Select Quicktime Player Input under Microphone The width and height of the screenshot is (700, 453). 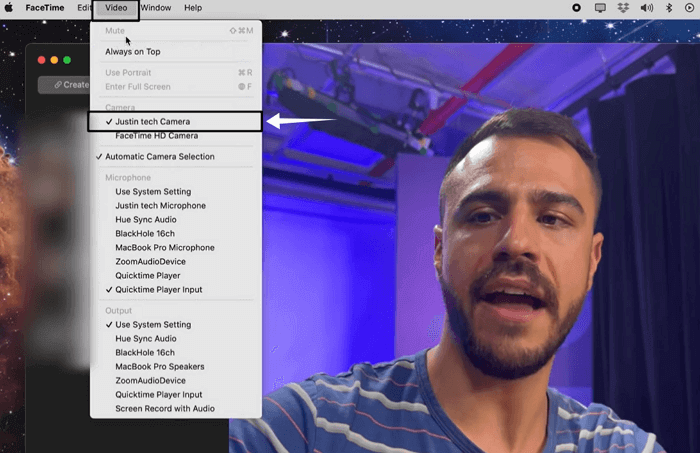pos(176,290)
